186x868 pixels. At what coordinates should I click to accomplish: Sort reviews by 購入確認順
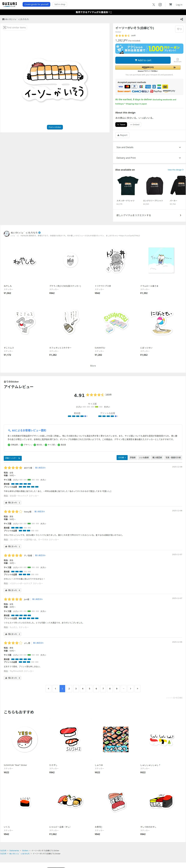157,458
